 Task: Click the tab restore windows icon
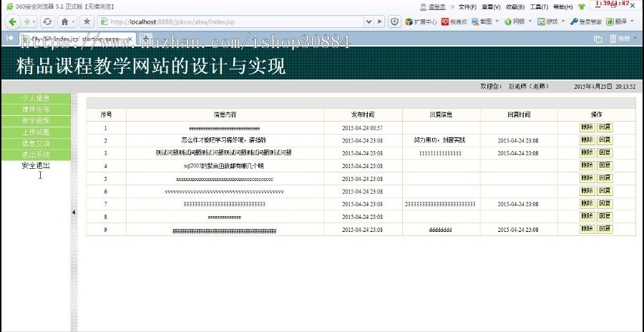point(597,39)
